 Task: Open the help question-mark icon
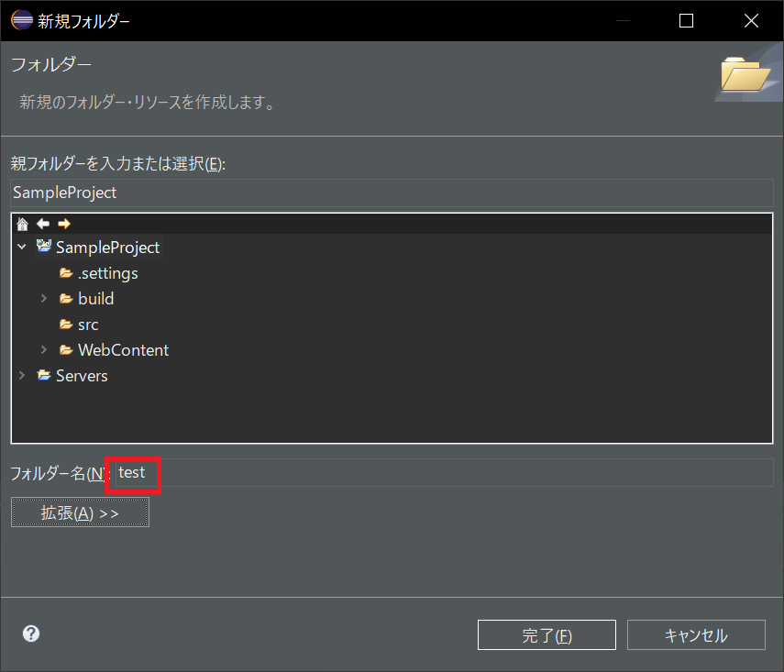pyautogui.click(x=30, y=633)
